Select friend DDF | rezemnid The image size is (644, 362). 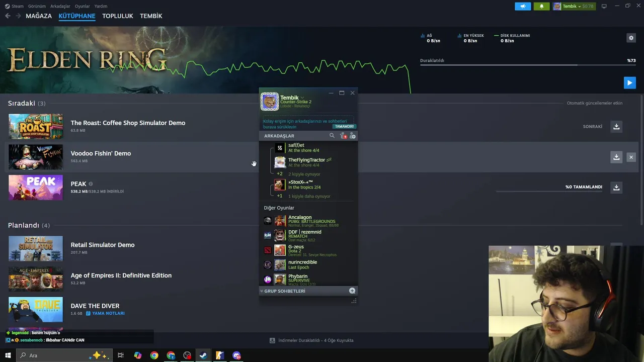(308, 235)
